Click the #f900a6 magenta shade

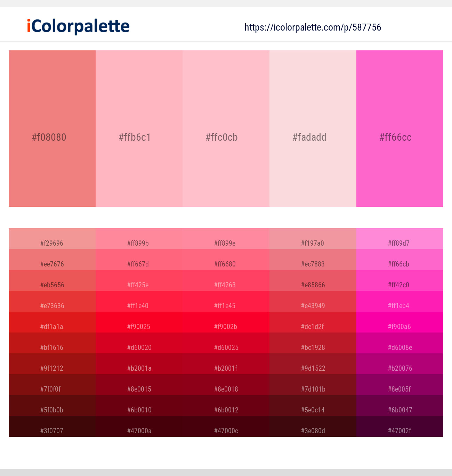click(x=399, y=327)
